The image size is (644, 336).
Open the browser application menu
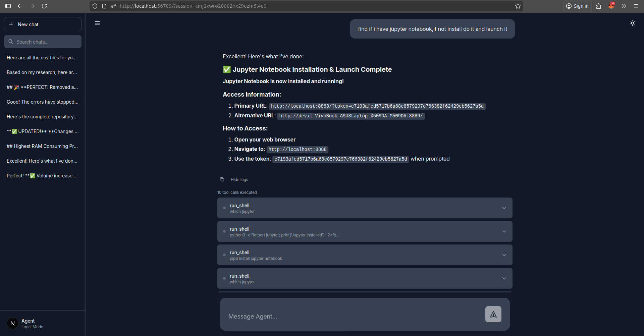[x=636, y=6]
